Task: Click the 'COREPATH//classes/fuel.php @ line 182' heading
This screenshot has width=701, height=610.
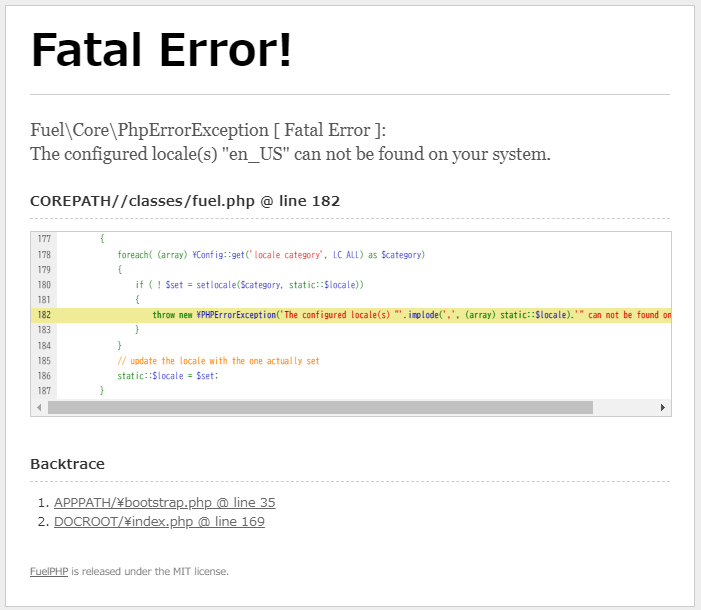Action: coord(185,201)
